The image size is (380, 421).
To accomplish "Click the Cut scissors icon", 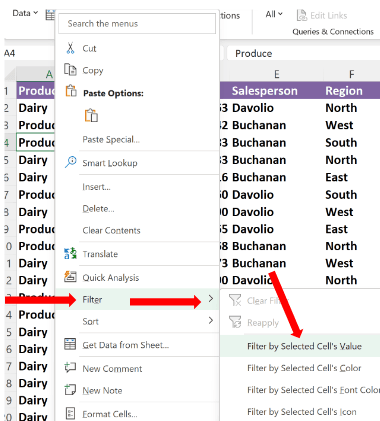I will (70, 48).
